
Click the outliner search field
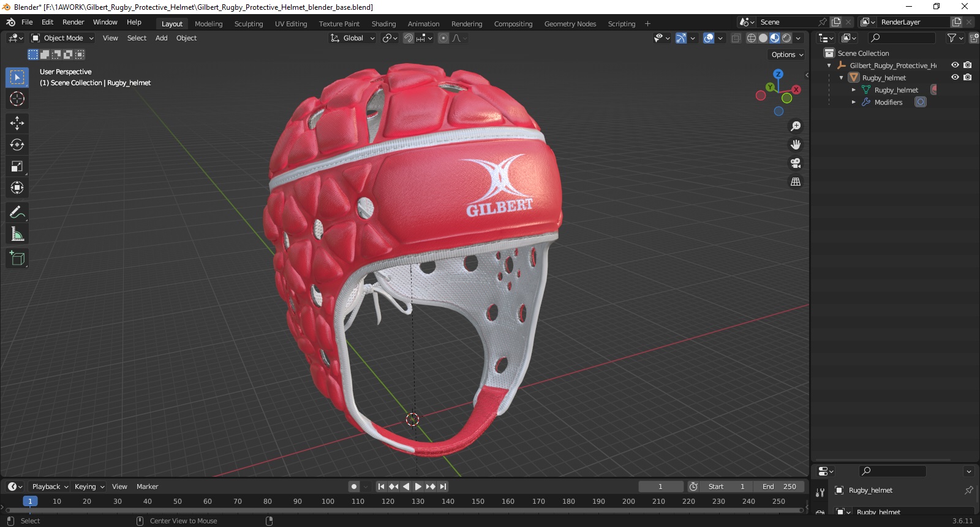[902, 38]
